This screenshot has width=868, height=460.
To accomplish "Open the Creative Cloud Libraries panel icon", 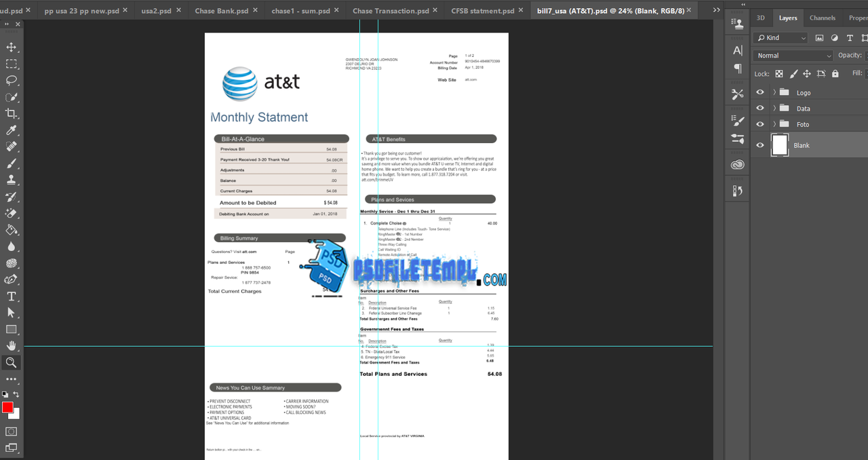I will point(738,165).
